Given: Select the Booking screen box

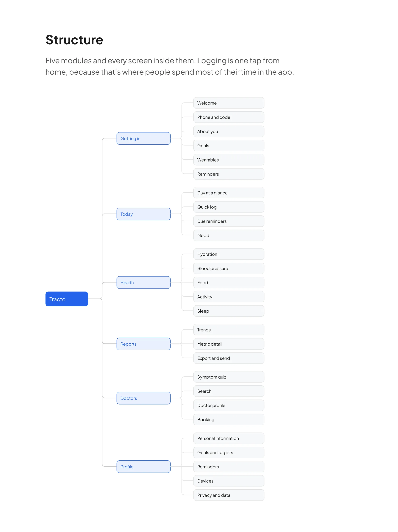Looking at the screenshot, I should (229, 419).
